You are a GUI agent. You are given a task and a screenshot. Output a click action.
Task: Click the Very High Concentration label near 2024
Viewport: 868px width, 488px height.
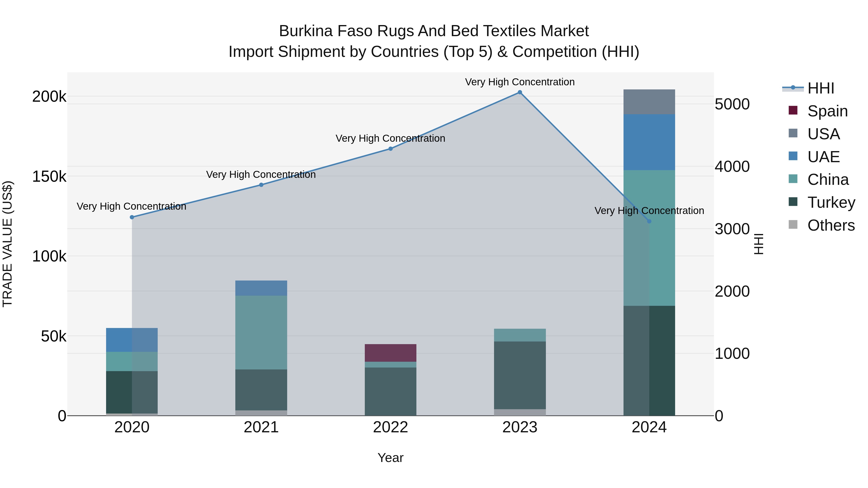(649, 210)
